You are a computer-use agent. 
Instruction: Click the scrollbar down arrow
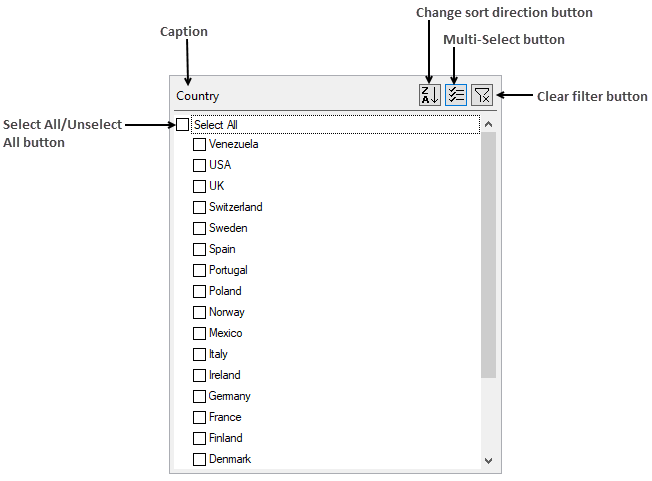tap(489, 461)
